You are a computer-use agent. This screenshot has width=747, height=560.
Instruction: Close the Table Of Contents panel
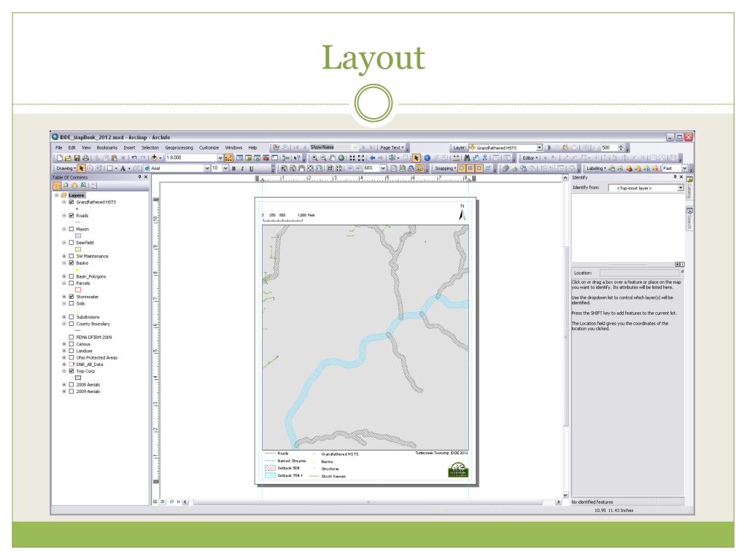(x=146, y=177)
